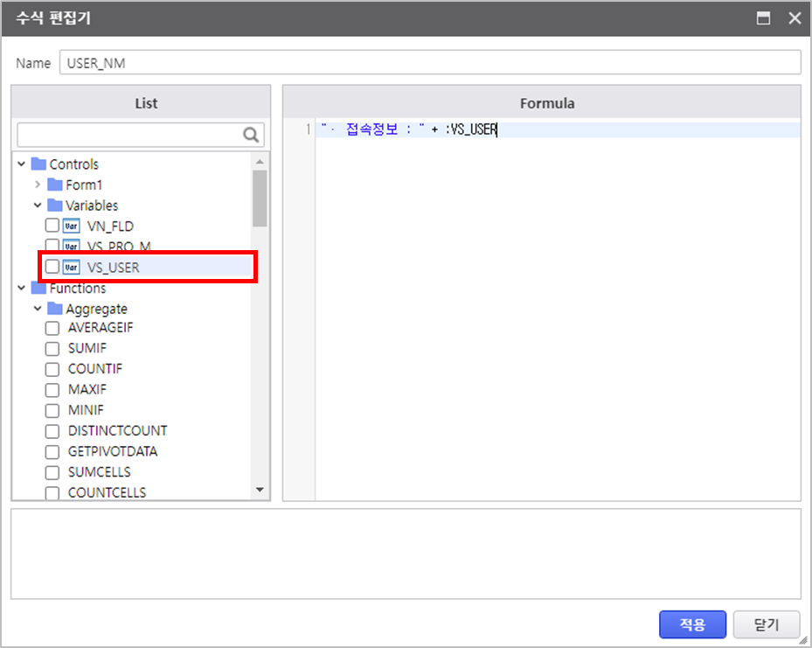Screen dimensions: 812x648
Task: Tick the AVERAGEIF function checkbox
Action: point(52,328)
